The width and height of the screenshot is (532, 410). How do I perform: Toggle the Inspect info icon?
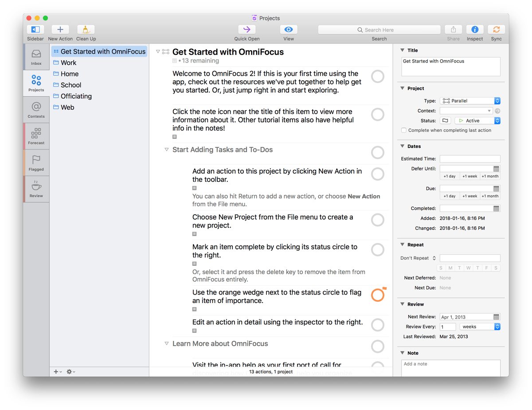pos(475,30)
